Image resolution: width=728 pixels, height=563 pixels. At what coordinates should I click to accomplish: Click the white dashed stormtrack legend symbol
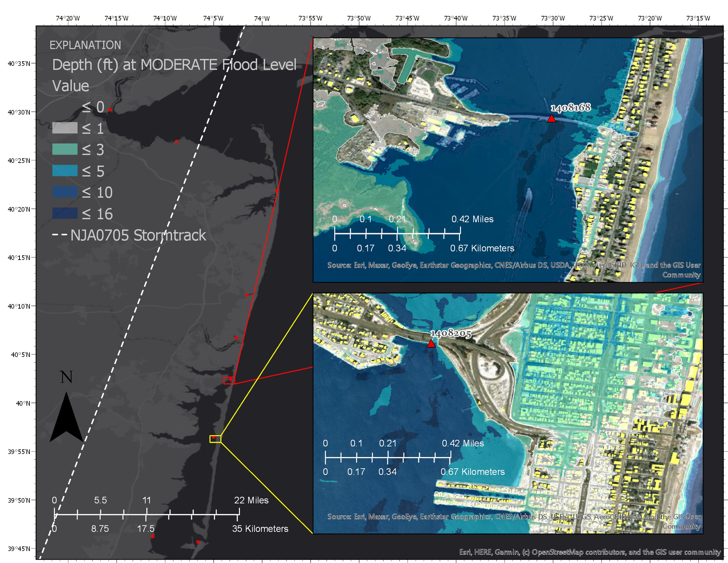click(60, 235)
